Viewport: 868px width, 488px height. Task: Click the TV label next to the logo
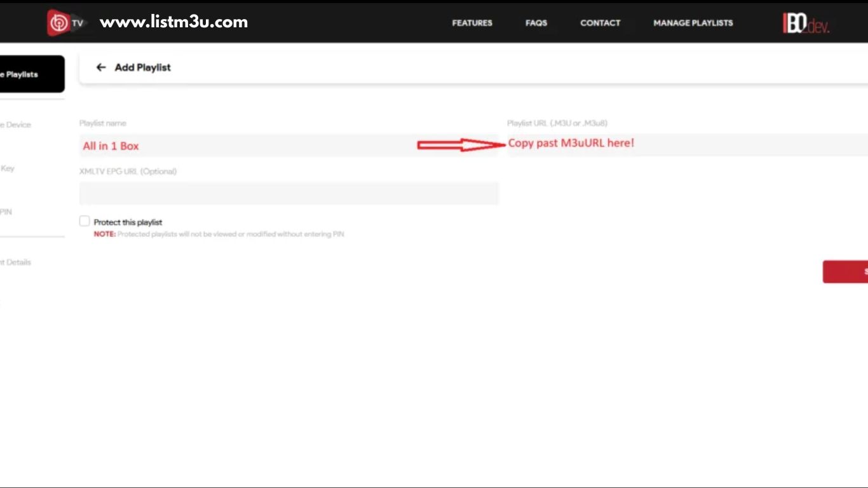point(78,22)
